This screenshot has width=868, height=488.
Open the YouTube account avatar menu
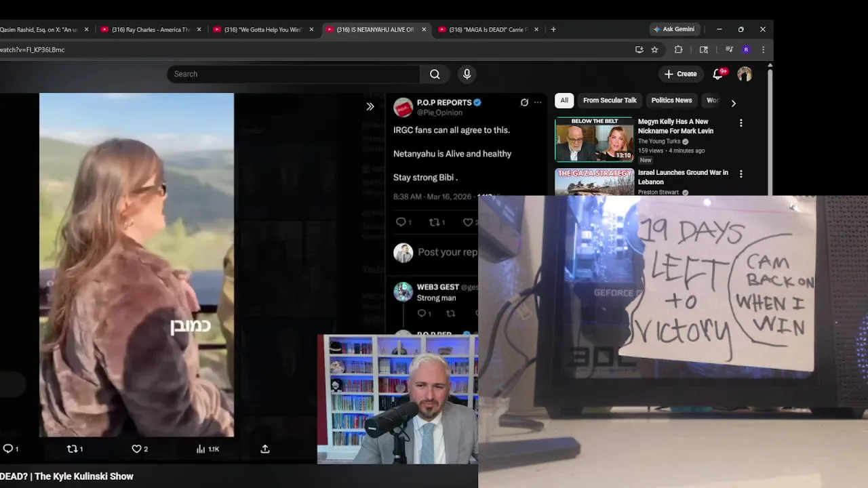click(745, 74)
